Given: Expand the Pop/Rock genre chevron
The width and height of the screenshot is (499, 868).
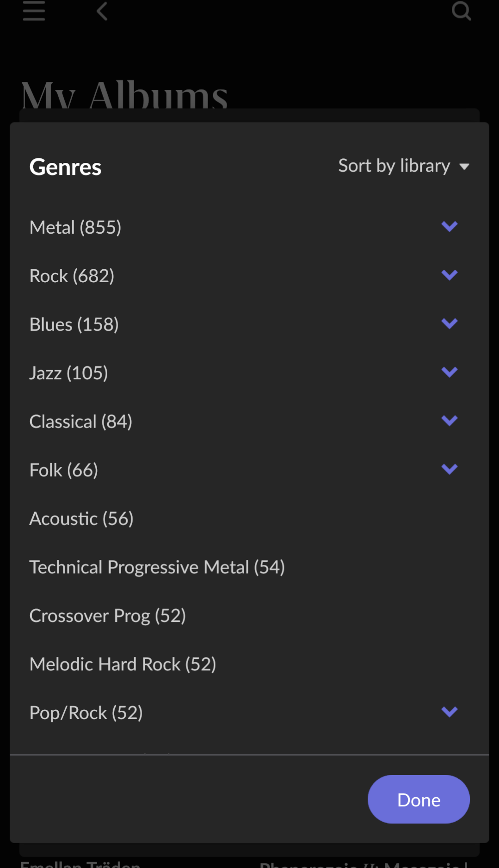Looking at the screenshot, I should click(449, 712).
